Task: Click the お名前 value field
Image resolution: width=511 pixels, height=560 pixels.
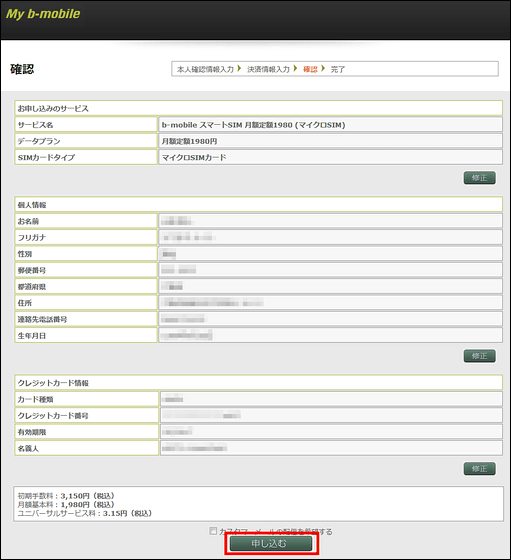Action: click(330, 221)
